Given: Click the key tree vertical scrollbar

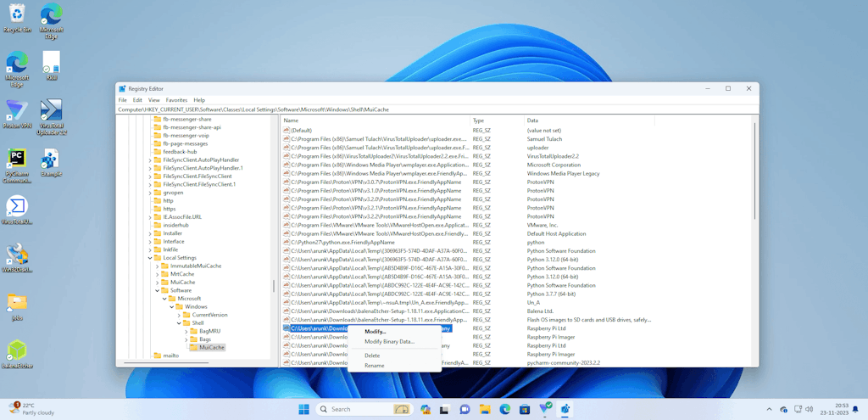Looking at the screenshot, I should [x=274, y=286].
